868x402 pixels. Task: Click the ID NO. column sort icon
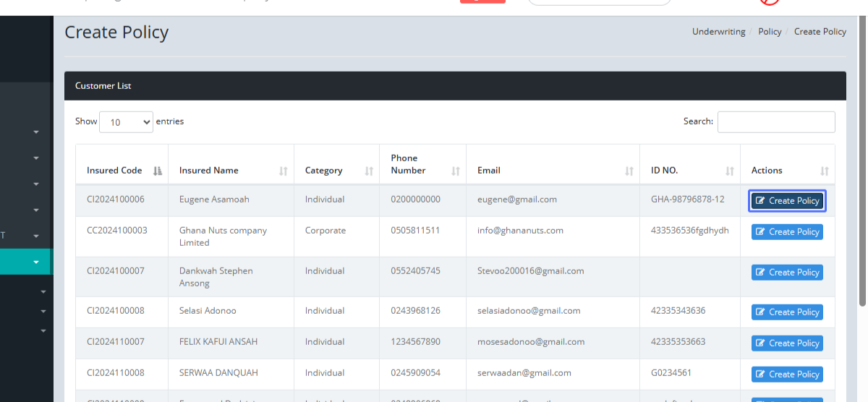730,171
